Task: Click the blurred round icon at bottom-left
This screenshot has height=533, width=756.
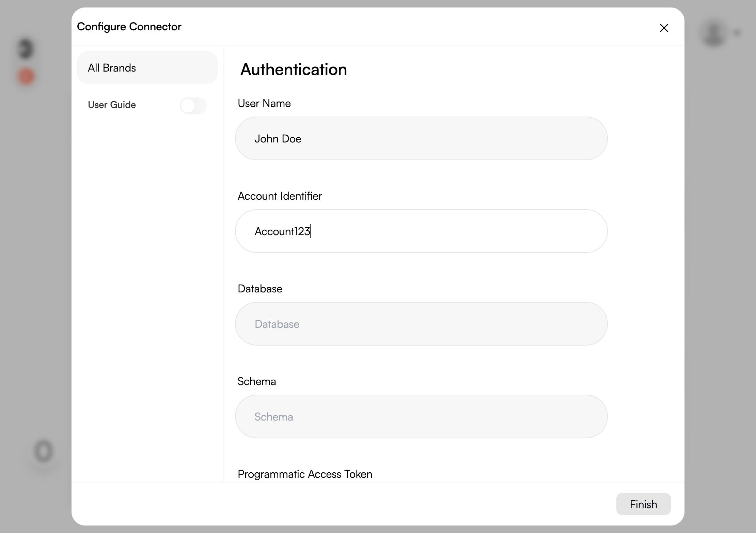Action: coord(44,451)
